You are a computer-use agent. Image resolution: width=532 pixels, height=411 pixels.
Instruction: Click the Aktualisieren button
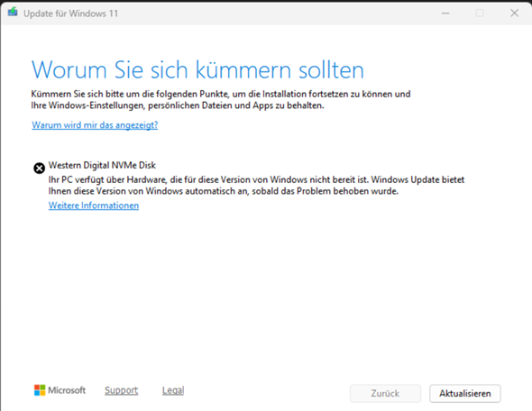(x=464, y=393)
